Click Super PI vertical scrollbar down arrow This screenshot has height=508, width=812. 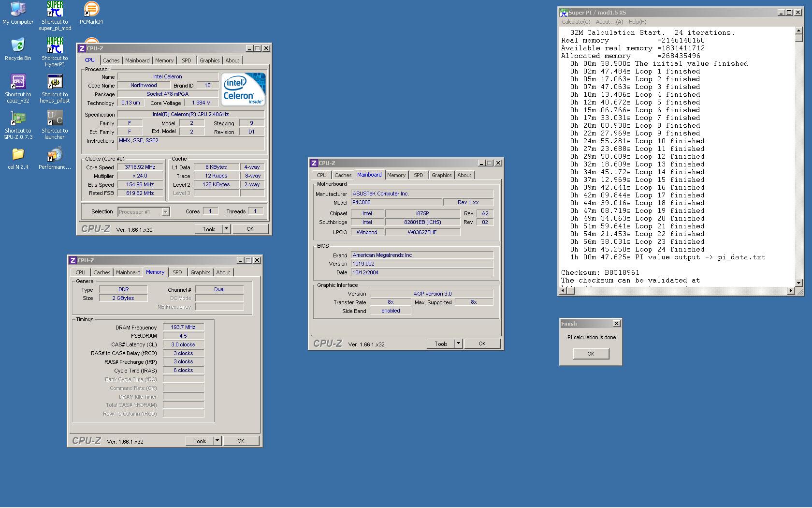click(798, 283)
